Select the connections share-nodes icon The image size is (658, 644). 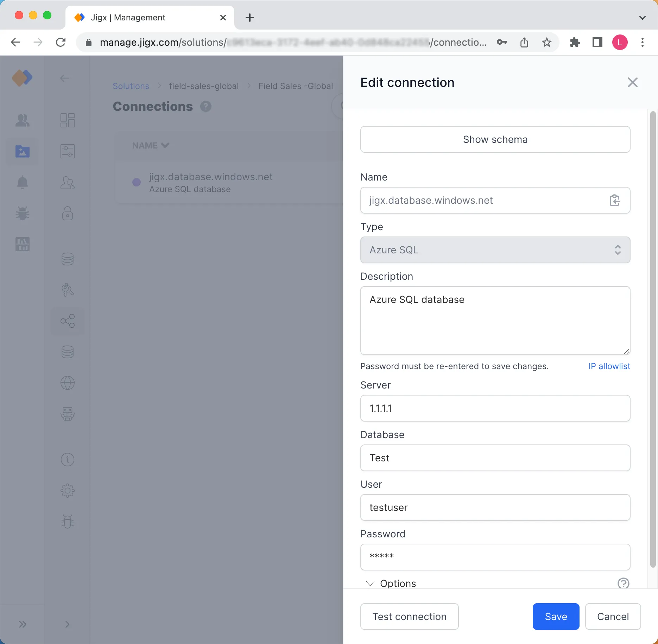(68, 321)
